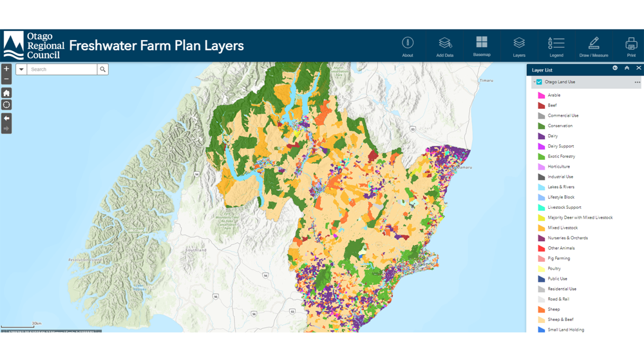Viewport: 644px width, 361px height.
Task: Collapse the Layer List panel
Action: point(627,68)
